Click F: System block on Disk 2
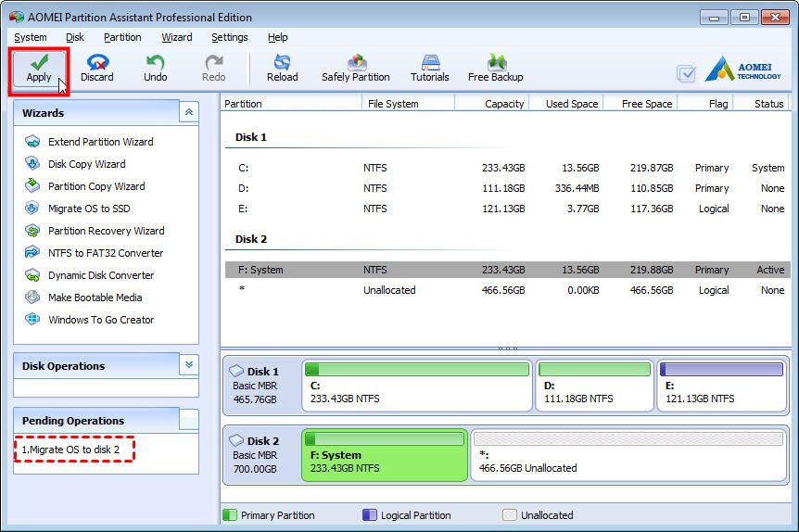 coord(385,455)
